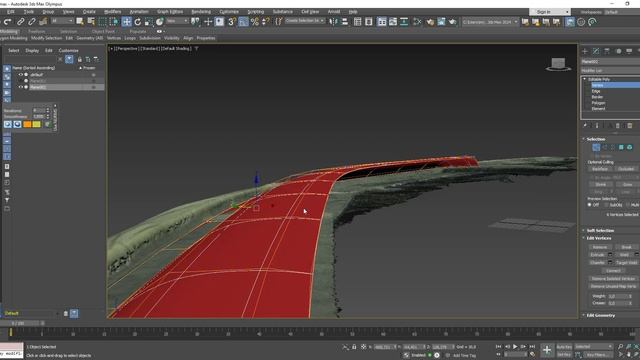Open the Edit menu
Screen dimensions: 640x360
click(11, 12)
